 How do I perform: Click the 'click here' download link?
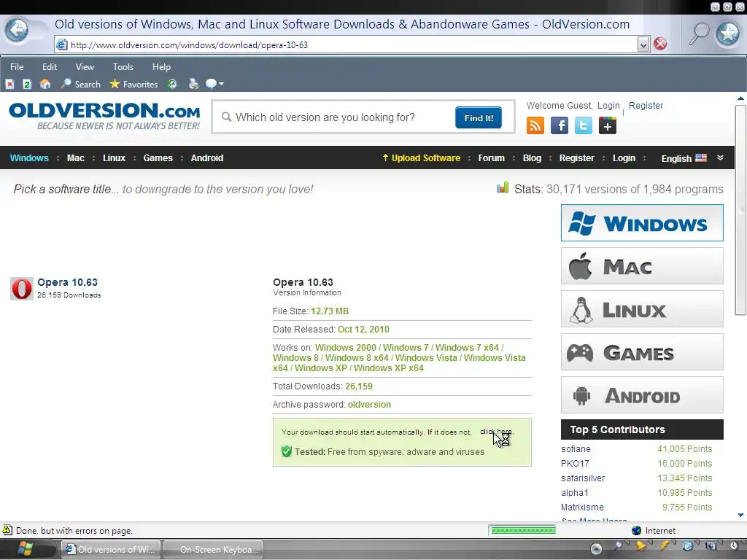496,432
